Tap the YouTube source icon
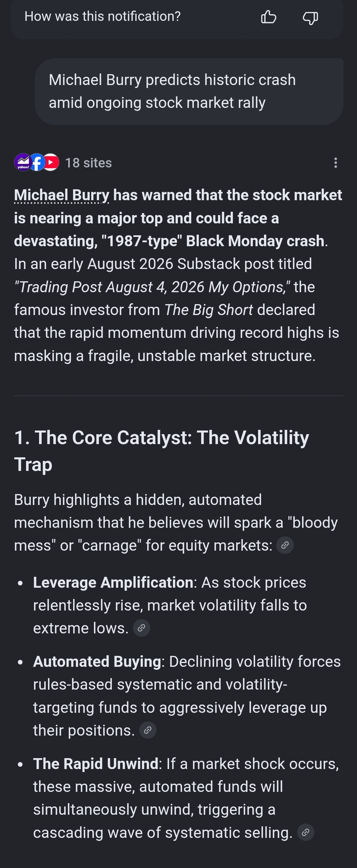 tap(51, 162)
